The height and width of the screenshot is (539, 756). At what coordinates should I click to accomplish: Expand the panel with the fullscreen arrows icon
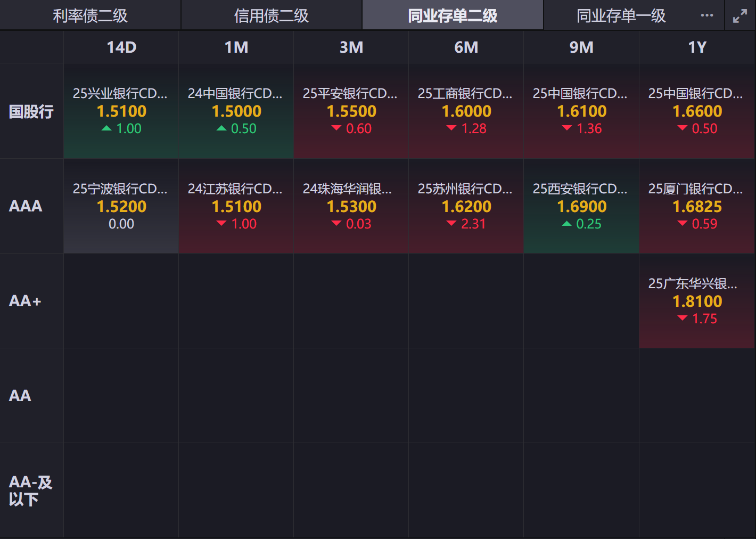pos(740,16)
